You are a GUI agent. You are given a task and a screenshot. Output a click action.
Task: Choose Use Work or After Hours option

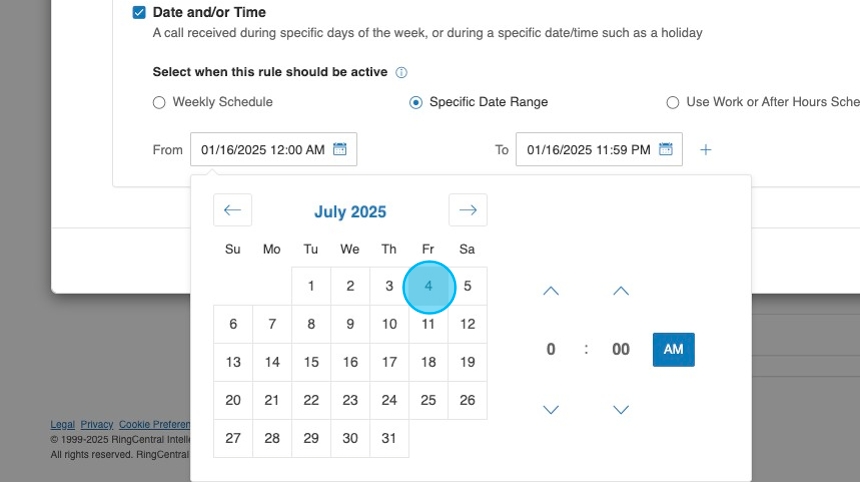[673, 102]
